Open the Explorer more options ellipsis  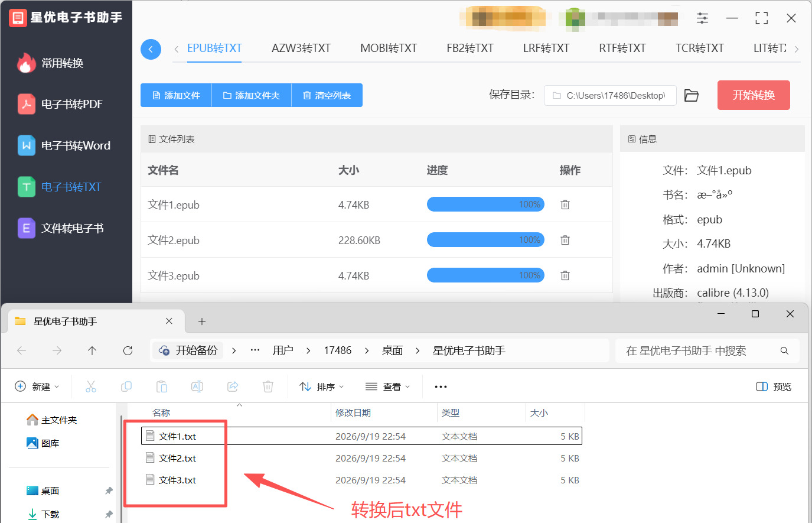[x=441, y=386]
